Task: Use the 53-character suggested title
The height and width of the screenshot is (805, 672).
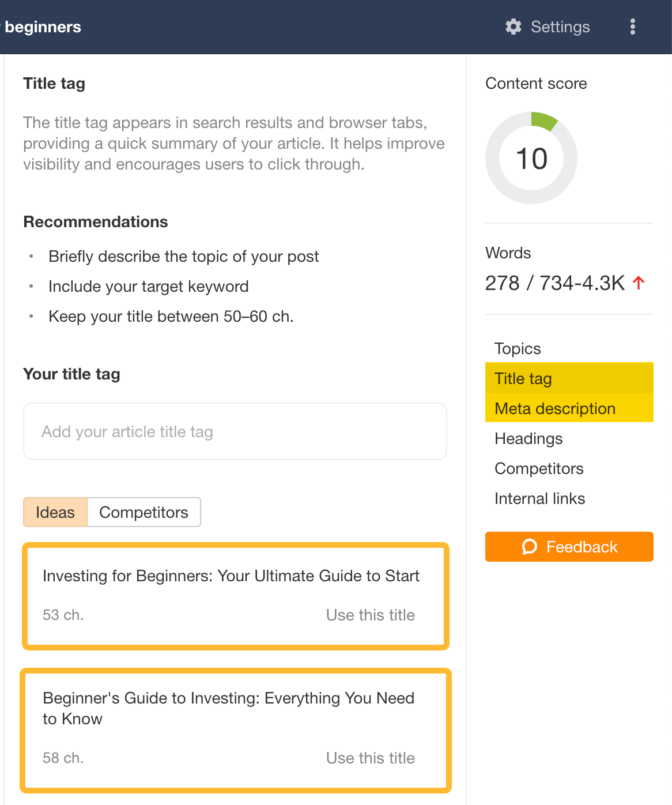Action: point(371,615)
